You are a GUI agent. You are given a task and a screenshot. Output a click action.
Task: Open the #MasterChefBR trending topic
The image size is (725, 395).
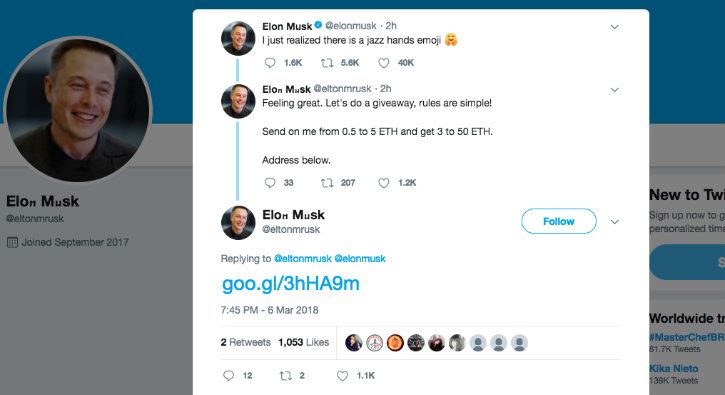687,337
